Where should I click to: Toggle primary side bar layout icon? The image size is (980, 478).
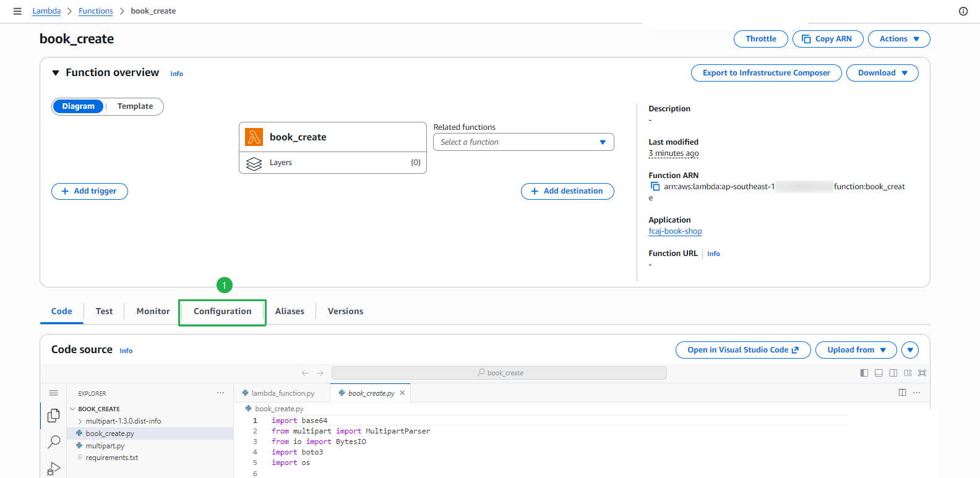pyautogui.click(x=864, y=373)
